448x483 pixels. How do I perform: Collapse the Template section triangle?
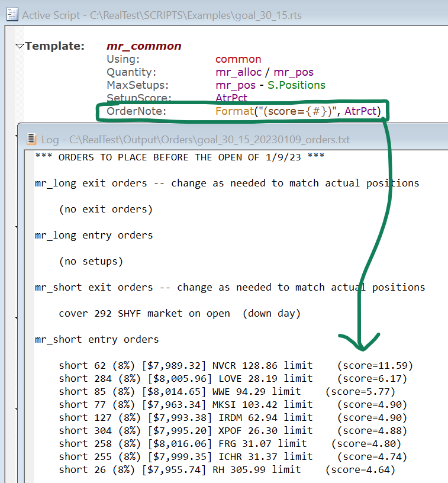coord(20,46)
